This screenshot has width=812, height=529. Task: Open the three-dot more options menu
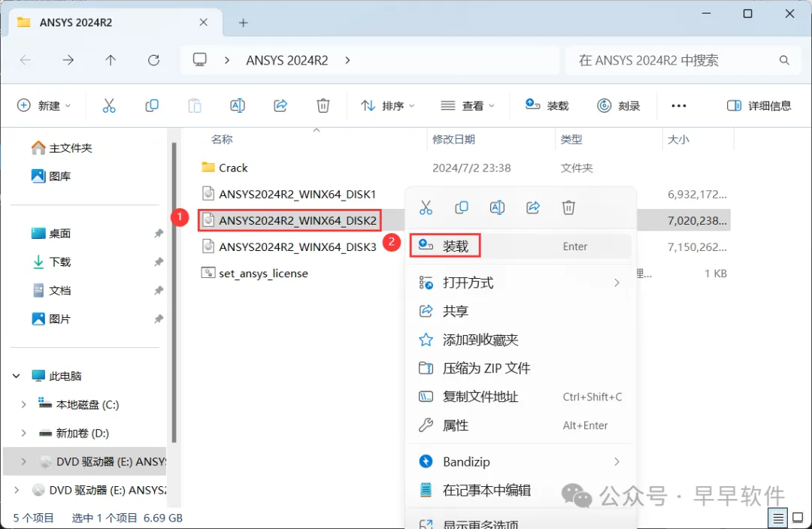pyautogui.click(x=678, y=106)
